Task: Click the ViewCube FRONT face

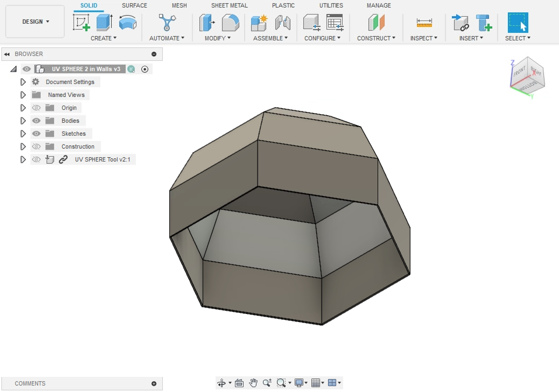Action: 519,72
